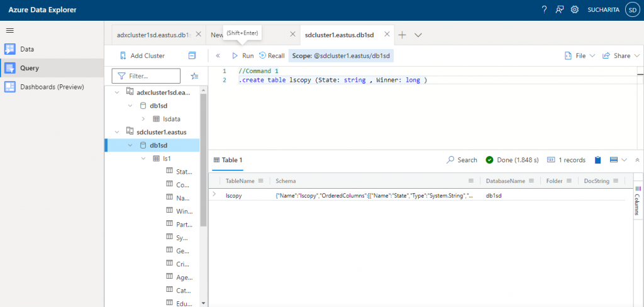The height and width of the screenshot is (307, 644).
Task: Collapse the sdcluster1.eastus cluster node
Action: pyautogui.click(x=118, y=131)
